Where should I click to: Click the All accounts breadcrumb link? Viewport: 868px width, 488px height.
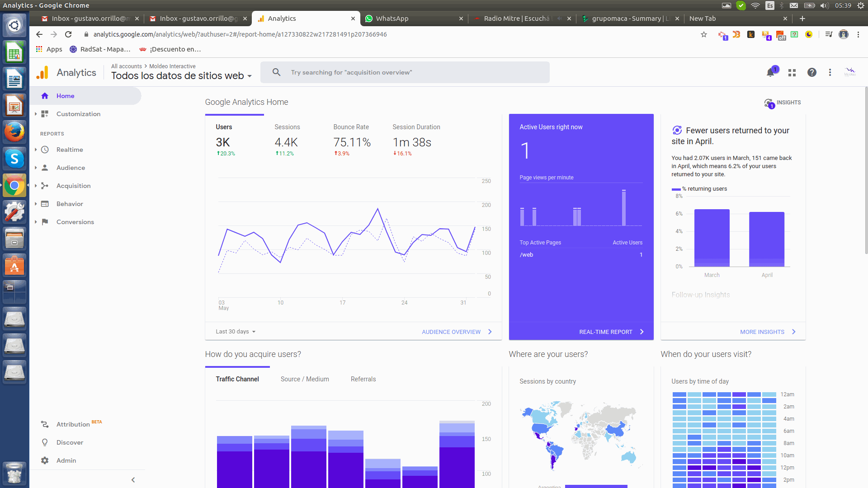point(127,66)
